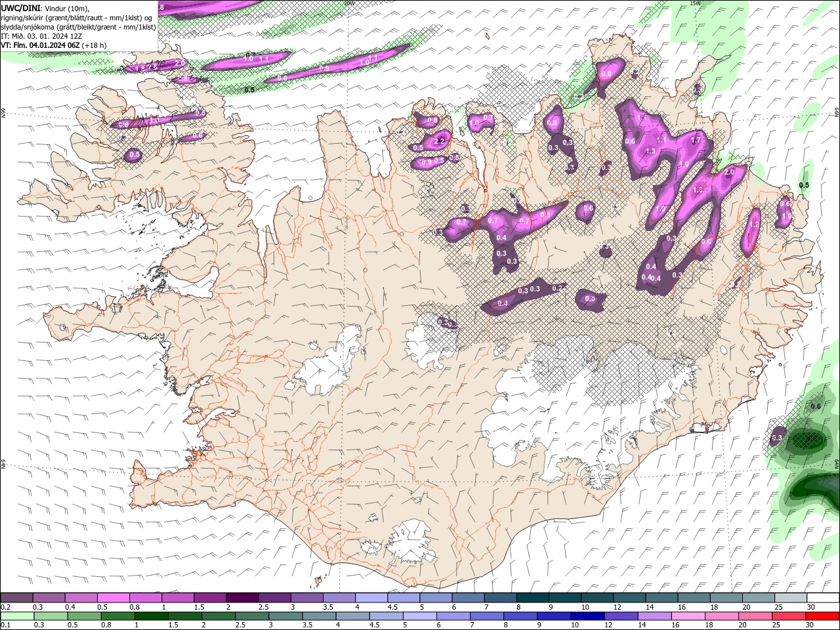Click the '0.1' label in the lower legend scale
The width and height of the screenshot is (840, 630).
coord(5,625)
